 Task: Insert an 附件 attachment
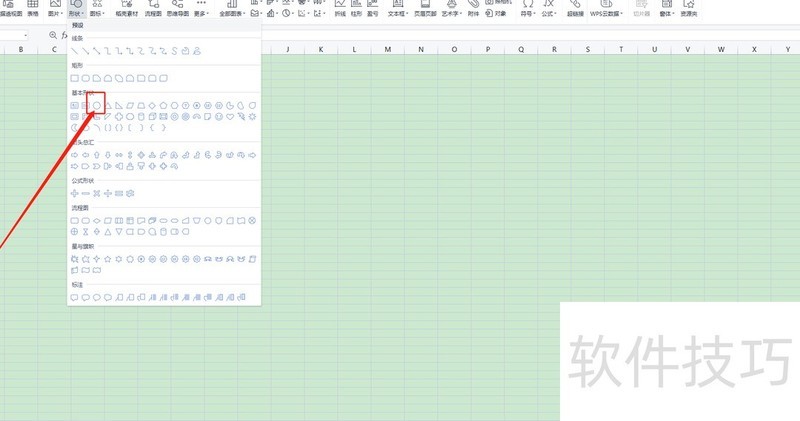(x=473, y=9)
